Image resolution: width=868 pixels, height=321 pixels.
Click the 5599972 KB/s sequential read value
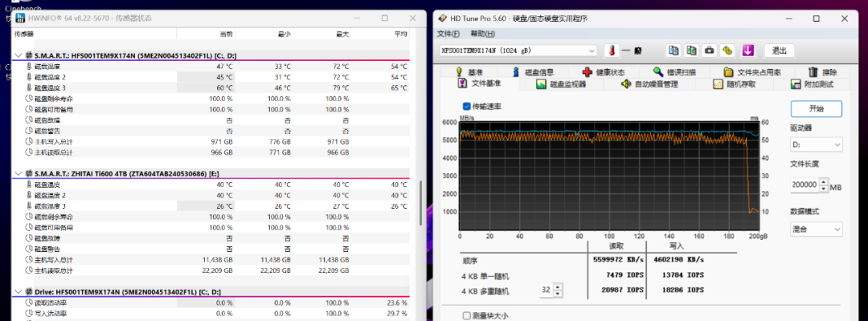(x=618, y=259)
